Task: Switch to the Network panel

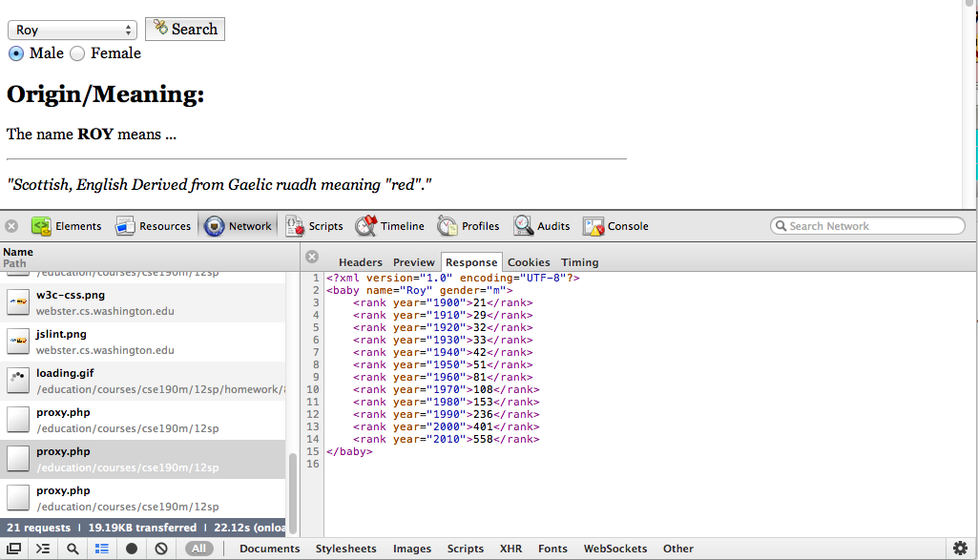Action: click(x=239, y=226)
